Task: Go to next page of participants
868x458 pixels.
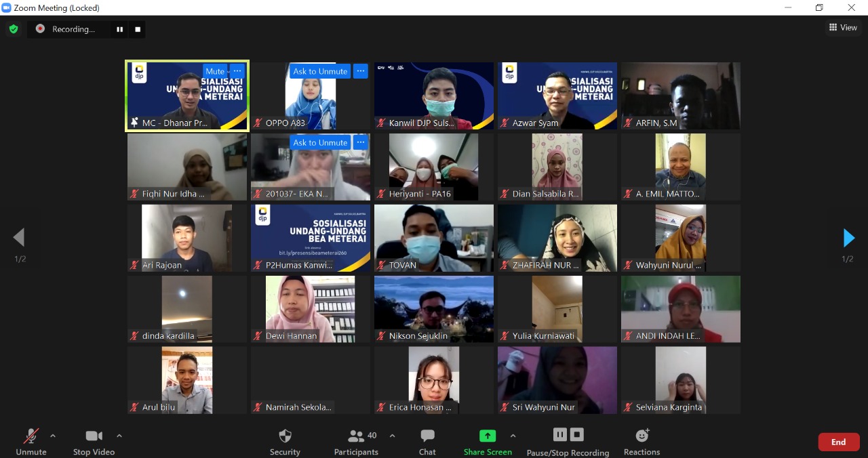Action: click(848, 238)
